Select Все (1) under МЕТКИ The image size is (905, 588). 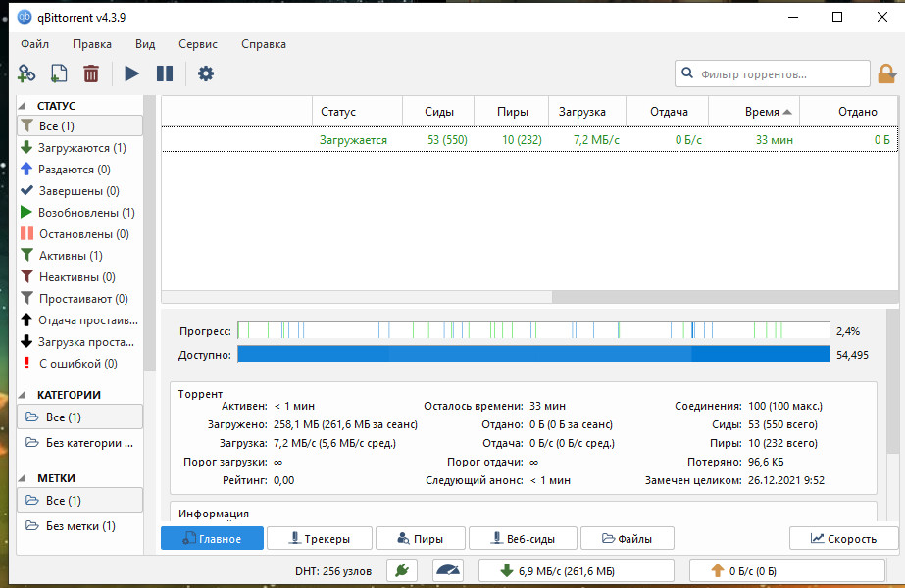point(80,501)
